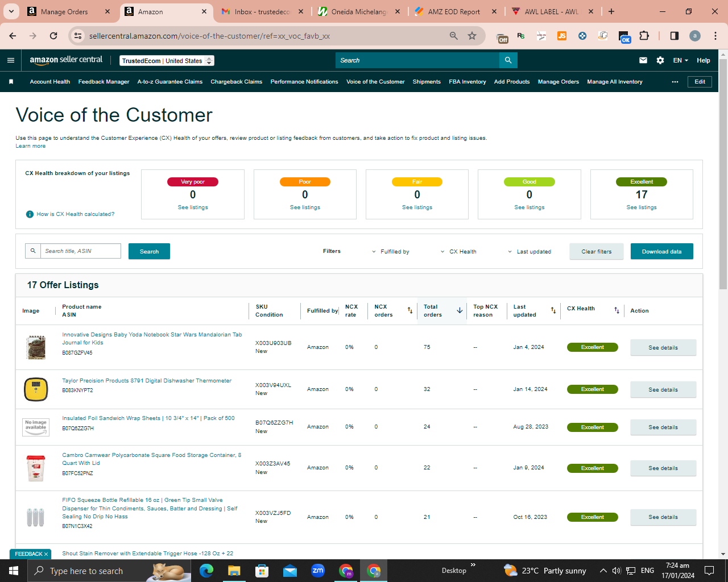Sort by Last updated column arrows

point(553,310)
